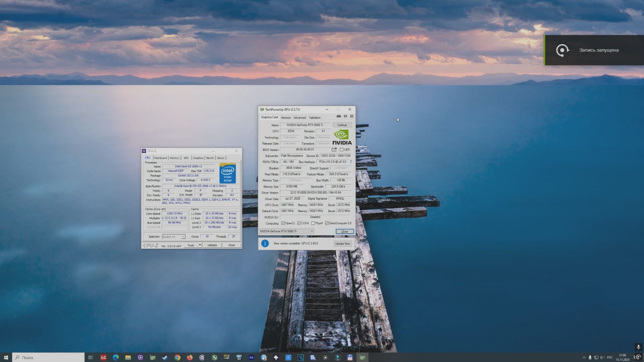Open After Effects from the taskbar

coord(251,357)
